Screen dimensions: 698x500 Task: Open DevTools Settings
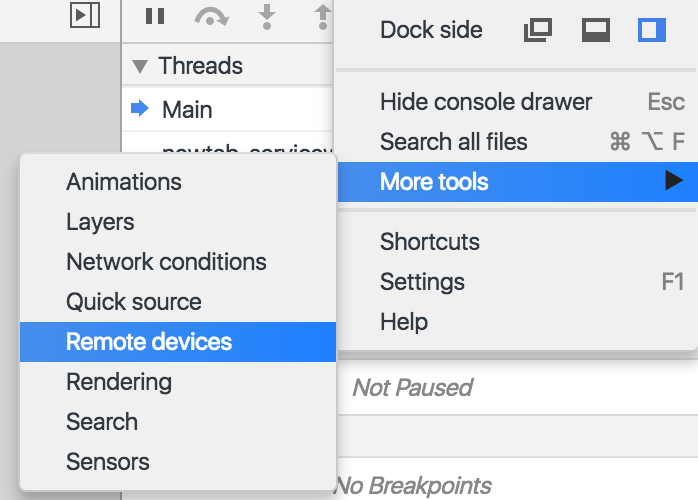[422, 282]
